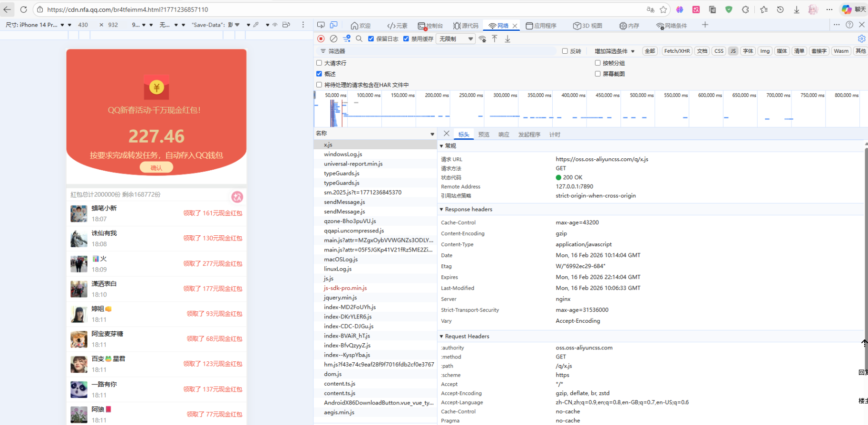Open the browser history

(780, 10)
